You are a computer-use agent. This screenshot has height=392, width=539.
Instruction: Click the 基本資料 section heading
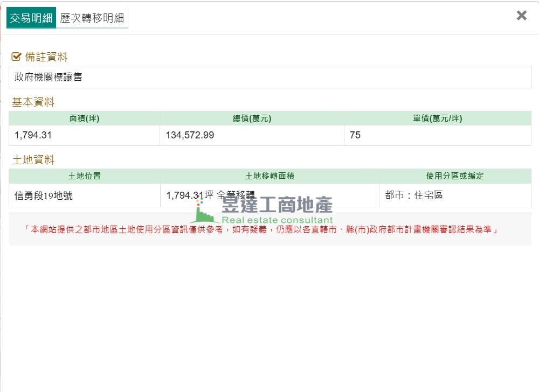tap(33, 102)
